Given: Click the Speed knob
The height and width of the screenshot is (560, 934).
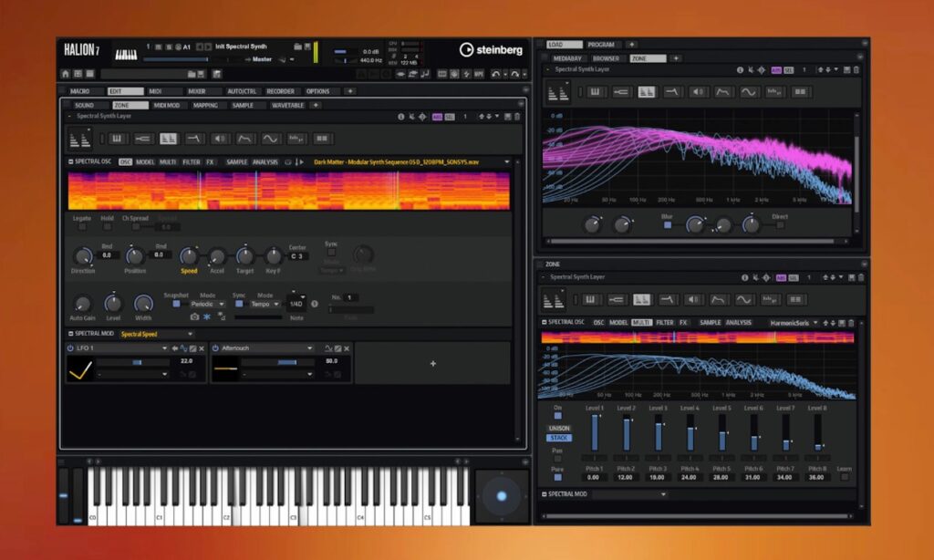Looking at the screenshot, I should click(189, 256).
